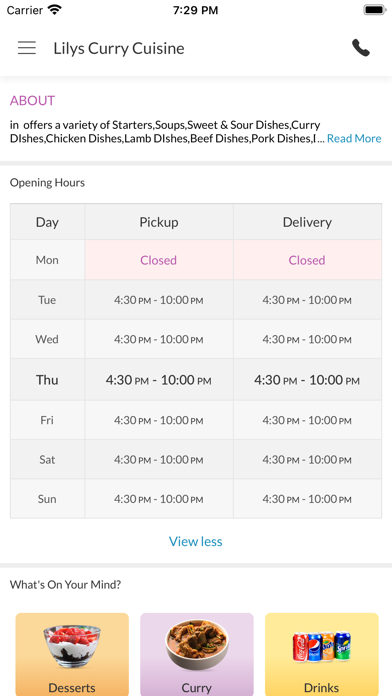Click the Day column header

point(47,222)
